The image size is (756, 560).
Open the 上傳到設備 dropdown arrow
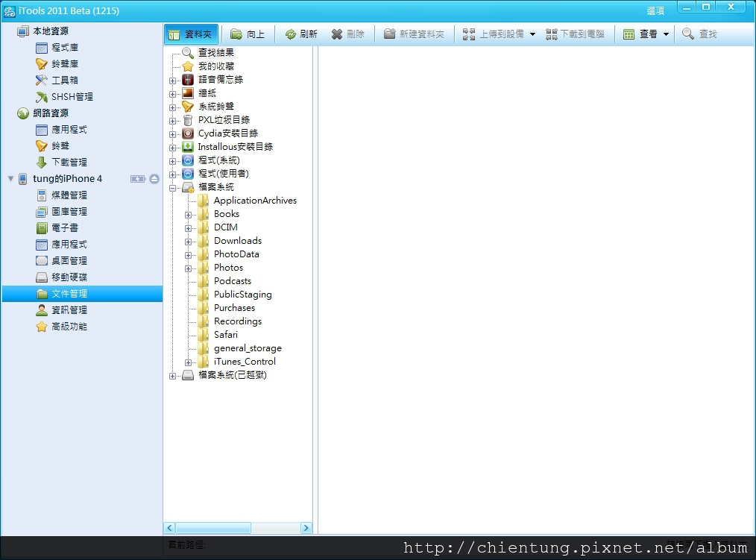533,34
